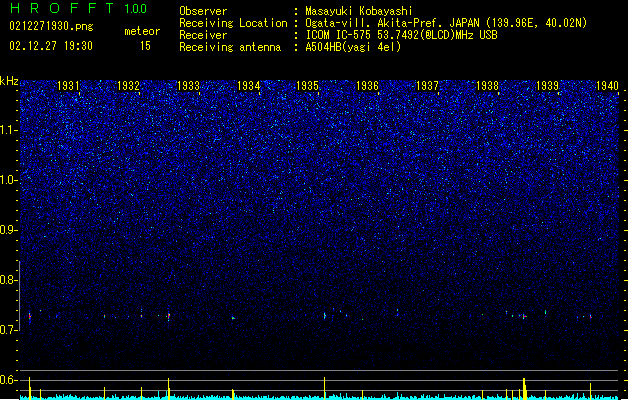This screenshot has width=629, height=400.
Task: Click the Receiving antenna label
Action: click(230, 47)
